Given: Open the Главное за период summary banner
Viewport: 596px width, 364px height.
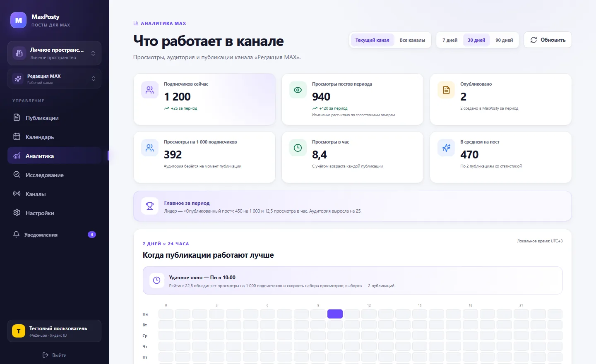Looking at the screenshot, I should click(352, 206).
